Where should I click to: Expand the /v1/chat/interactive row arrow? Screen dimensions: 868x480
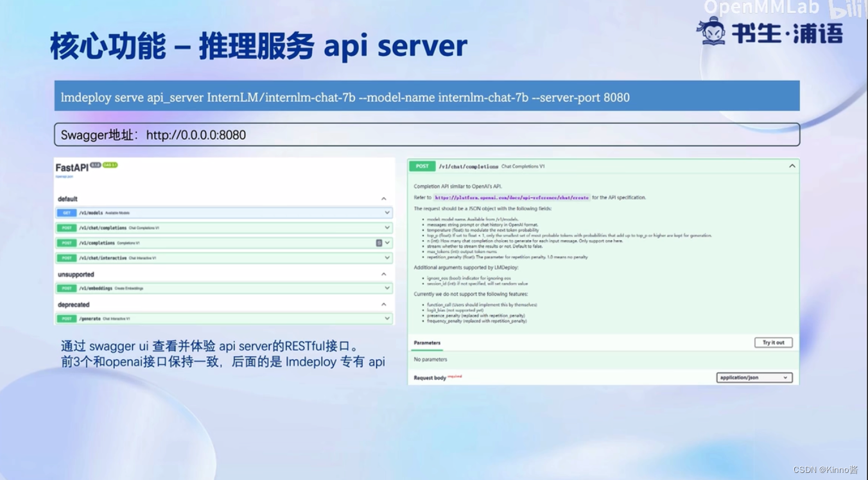pyautogui.click(x=387, y=258)
